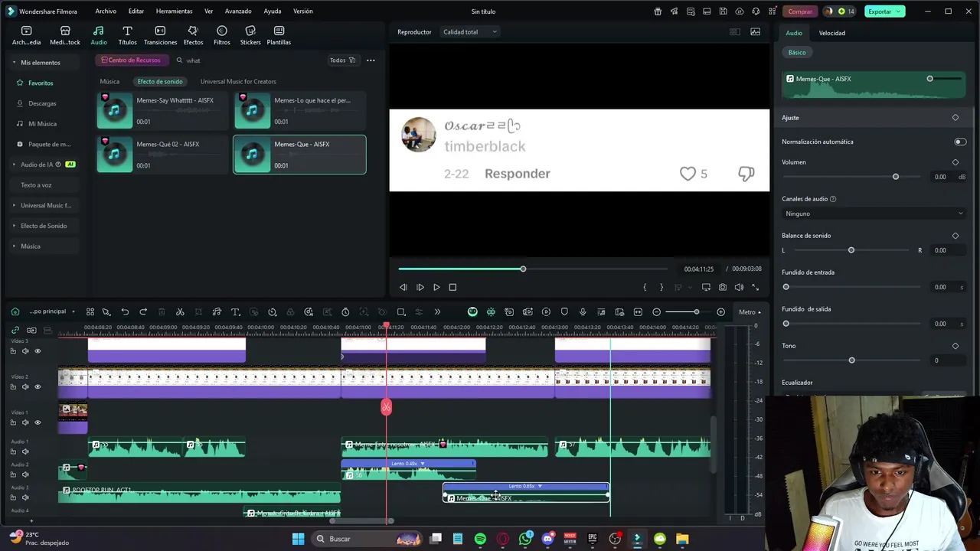Expand the Efecto de Sonido sidebar section
980x551 pixels.
[14, 226]
